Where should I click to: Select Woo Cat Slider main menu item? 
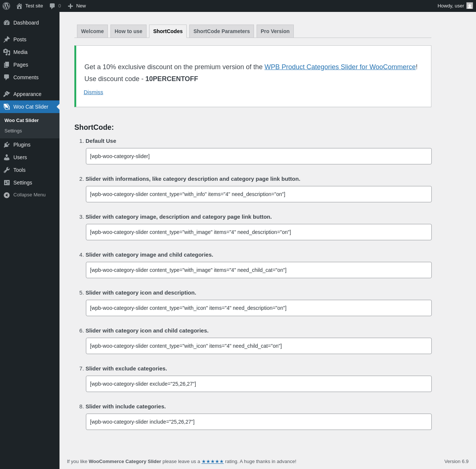click(30, 107)
